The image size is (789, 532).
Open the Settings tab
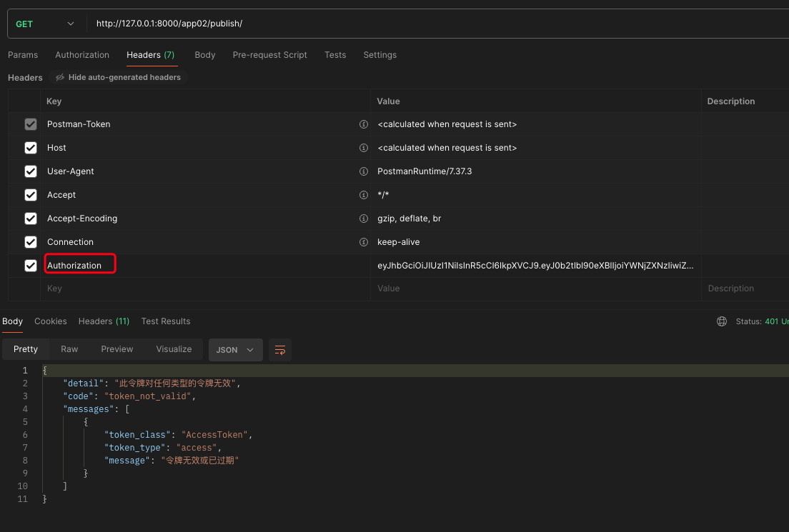click(x=380, y=55)
